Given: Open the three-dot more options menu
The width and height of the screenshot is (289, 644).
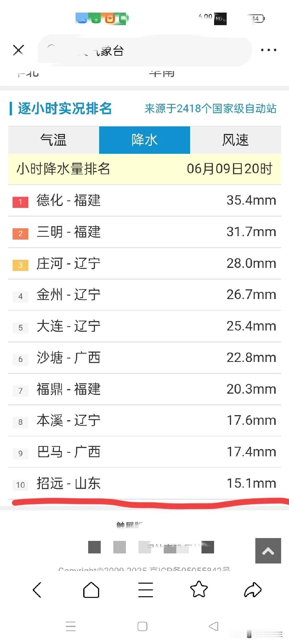Looking at the screenshot, I should click(x=269, y=50).
